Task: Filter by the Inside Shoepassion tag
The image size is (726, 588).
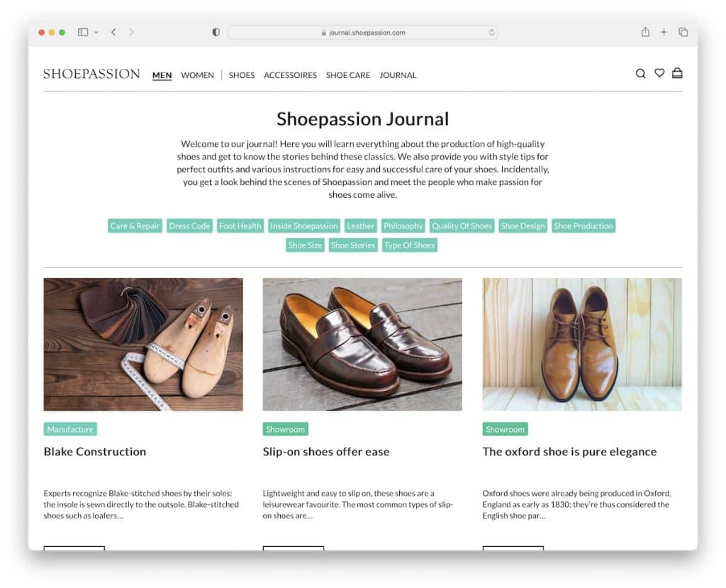Action: click(x=304, y=226)
